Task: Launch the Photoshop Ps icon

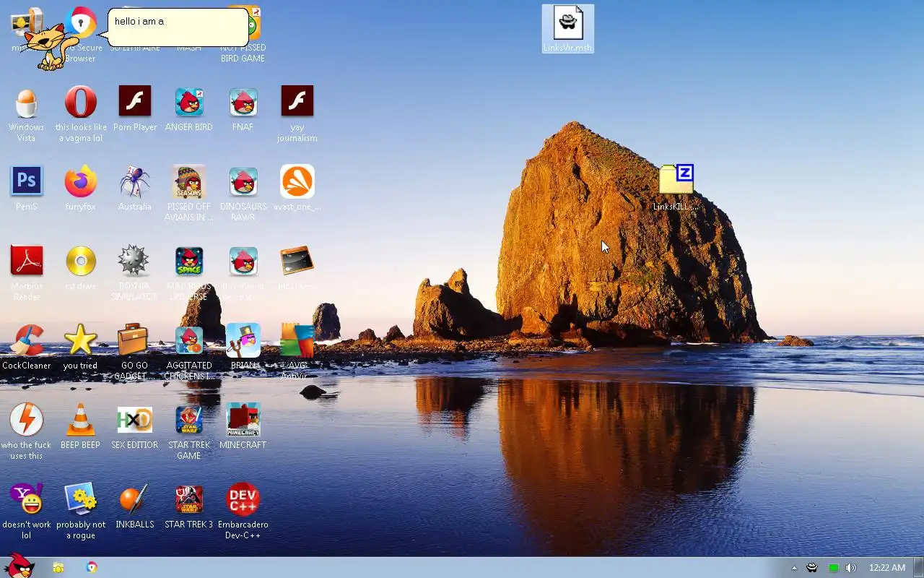Action: 27,181
